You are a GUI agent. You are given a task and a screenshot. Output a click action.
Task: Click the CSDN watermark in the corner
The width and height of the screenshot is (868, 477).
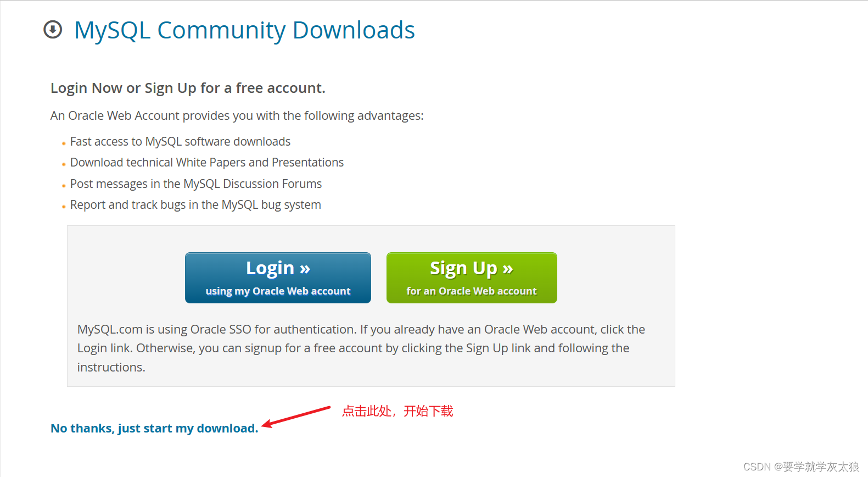(x=801, y=467)
